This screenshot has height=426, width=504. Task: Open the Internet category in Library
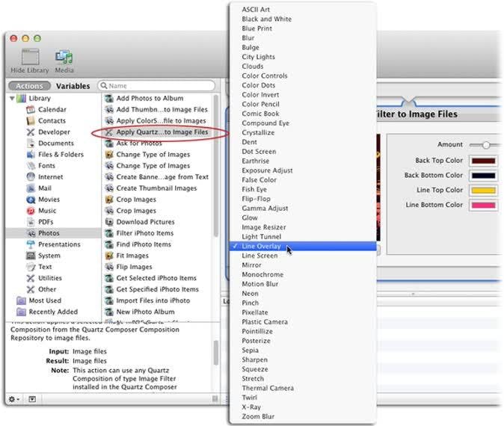[50, 177]
